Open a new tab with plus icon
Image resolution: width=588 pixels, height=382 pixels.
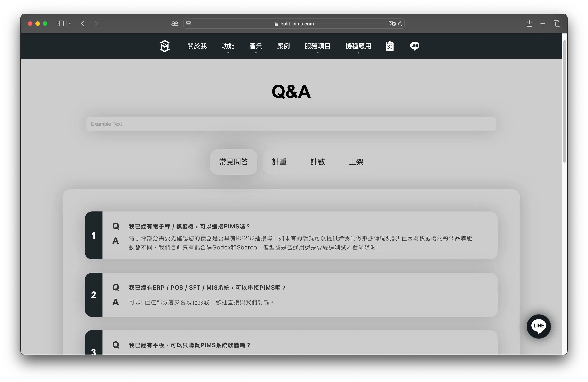(543, 23)
